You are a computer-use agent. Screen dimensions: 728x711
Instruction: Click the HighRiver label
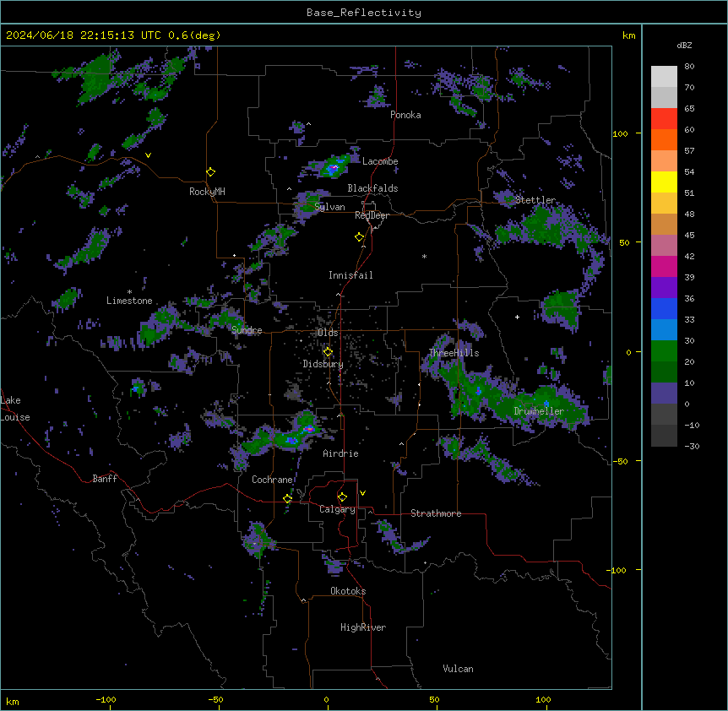[363, 627]
